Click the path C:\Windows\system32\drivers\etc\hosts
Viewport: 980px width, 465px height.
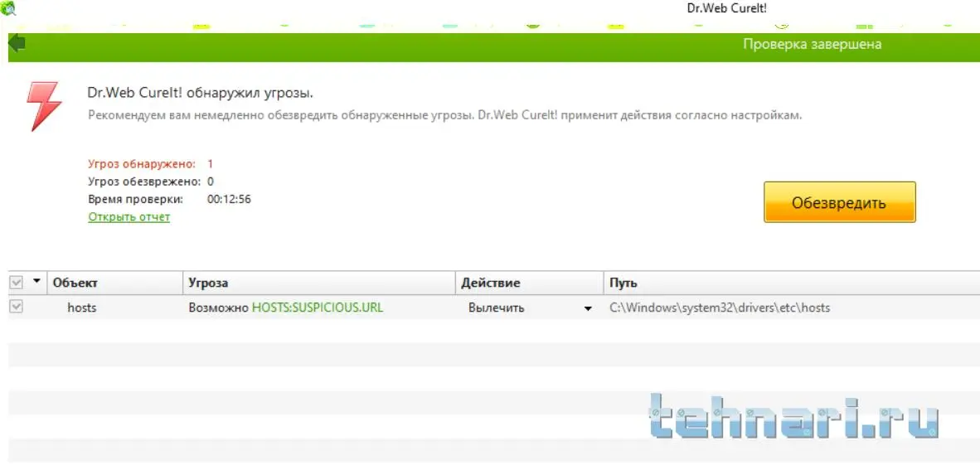[720, 308]
